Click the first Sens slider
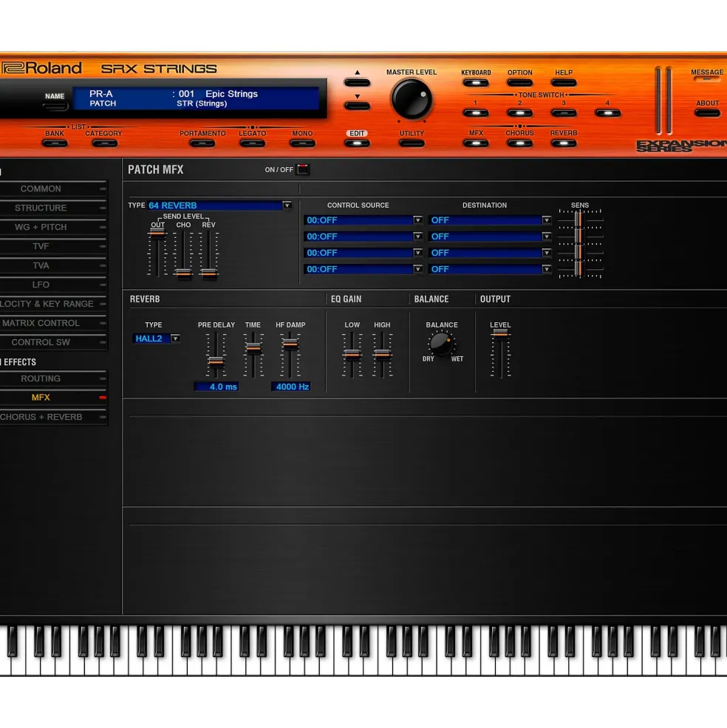Viewport: 727px width, 728px height. click(x=579, y=220)
